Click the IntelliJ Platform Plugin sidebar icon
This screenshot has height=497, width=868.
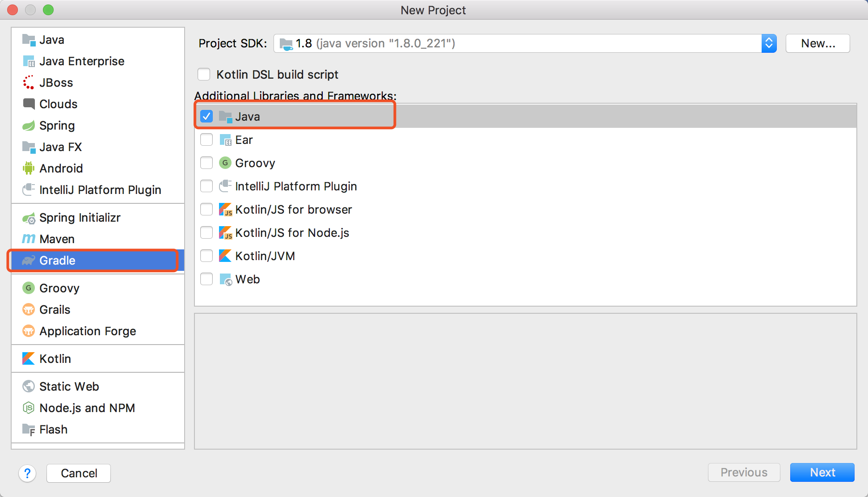pos(29,190)
